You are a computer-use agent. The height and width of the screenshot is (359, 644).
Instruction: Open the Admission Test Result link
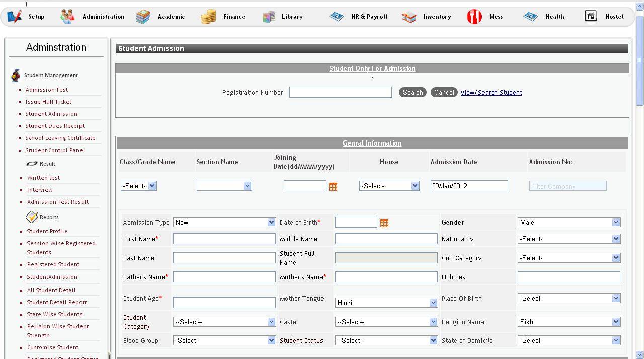[58, 202]
